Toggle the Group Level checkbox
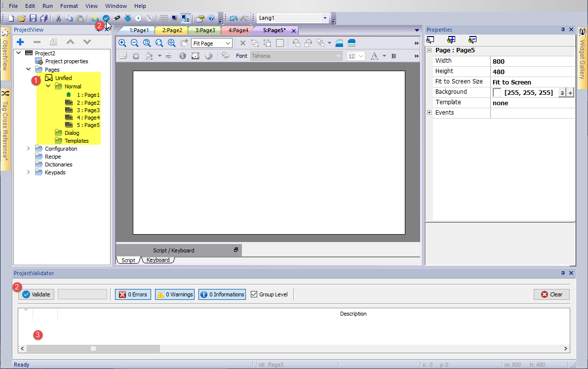The height and width of the screenshot is (369, 588). coord(254,294)
